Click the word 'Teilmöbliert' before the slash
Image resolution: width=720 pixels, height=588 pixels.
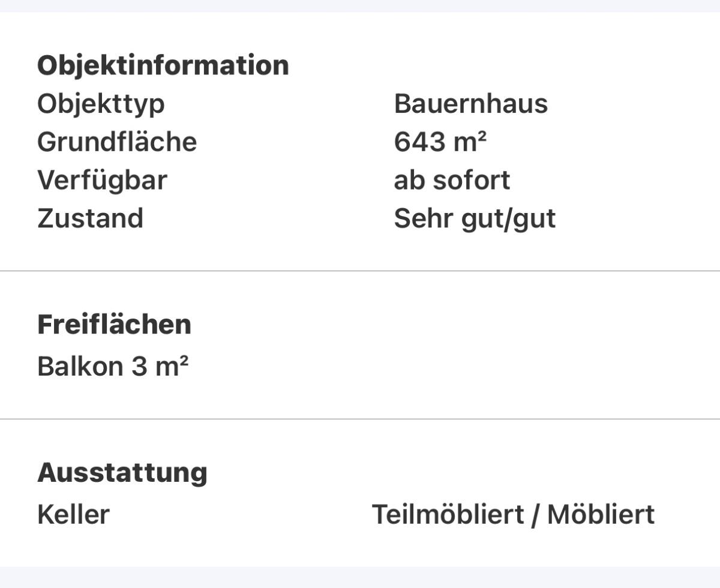448,515
